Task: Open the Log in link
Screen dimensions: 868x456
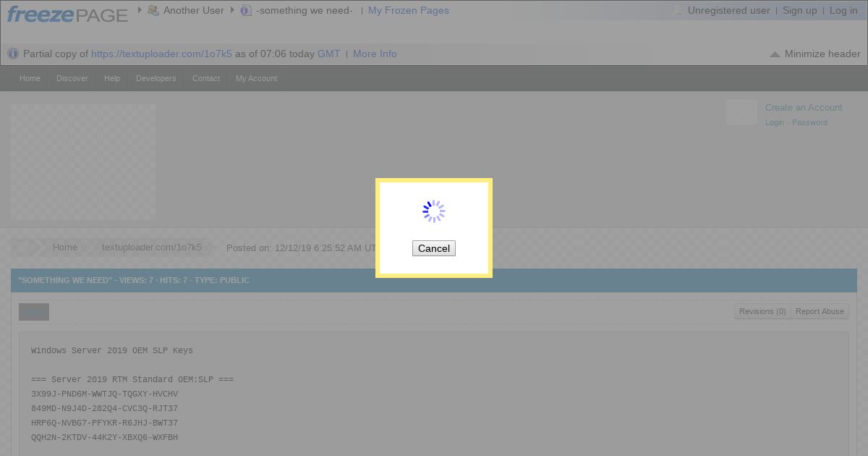Action: (843, 10)
